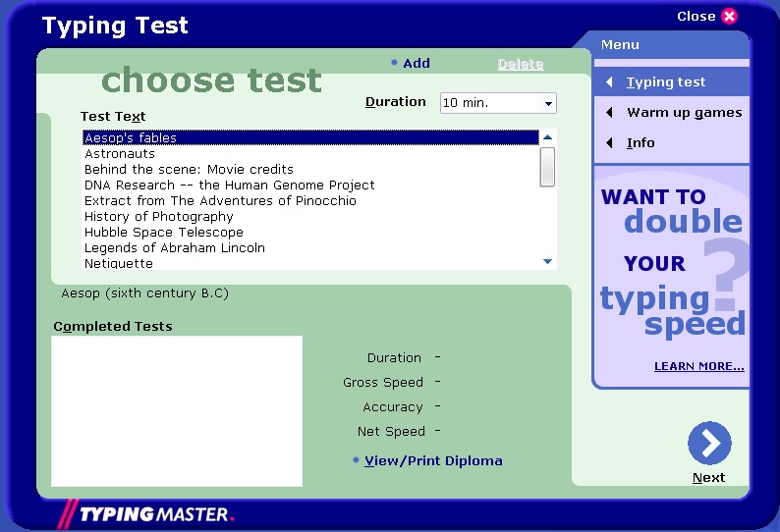The image size is (780, 532).
Task: Open the Duration dropdown
Action: [498, 103]
